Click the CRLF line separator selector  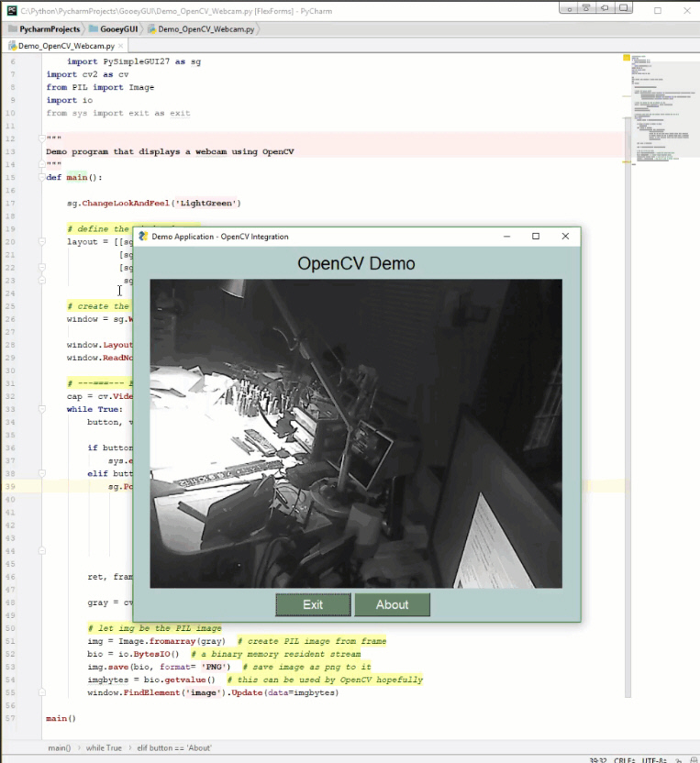tap(624, 759)
